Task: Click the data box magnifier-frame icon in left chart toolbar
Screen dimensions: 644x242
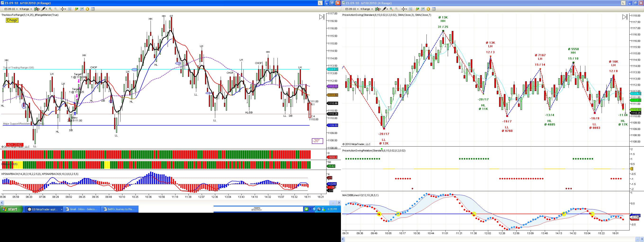Action: [70, 9]
